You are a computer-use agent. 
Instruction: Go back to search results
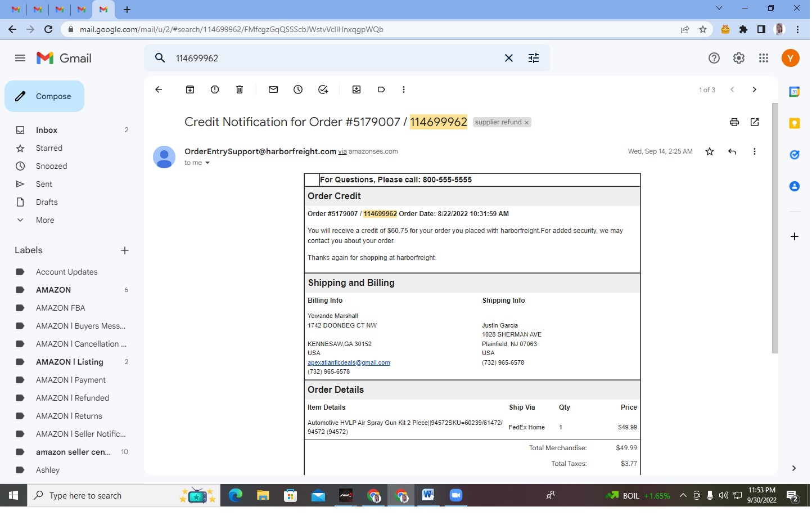pos(159,89)
